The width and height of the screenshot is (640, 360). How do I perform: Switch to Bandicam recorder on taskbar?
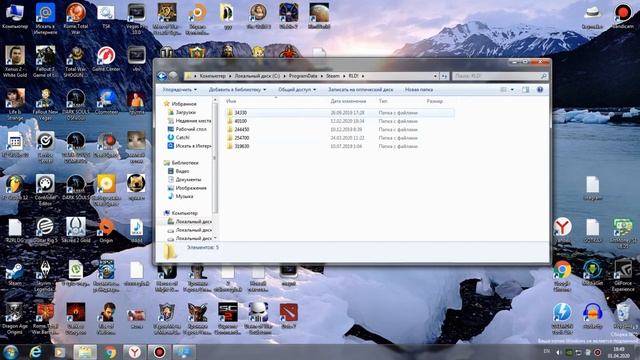pos(159,352)
